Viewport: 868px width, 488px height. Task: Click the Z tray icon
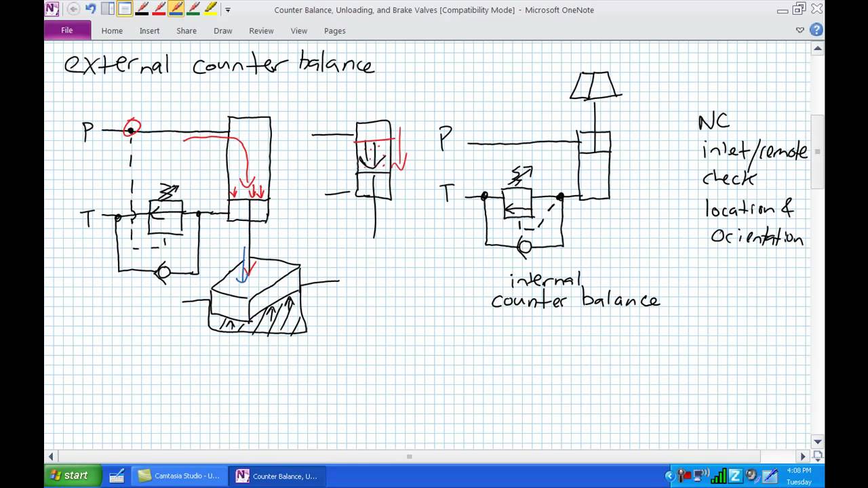736,476
